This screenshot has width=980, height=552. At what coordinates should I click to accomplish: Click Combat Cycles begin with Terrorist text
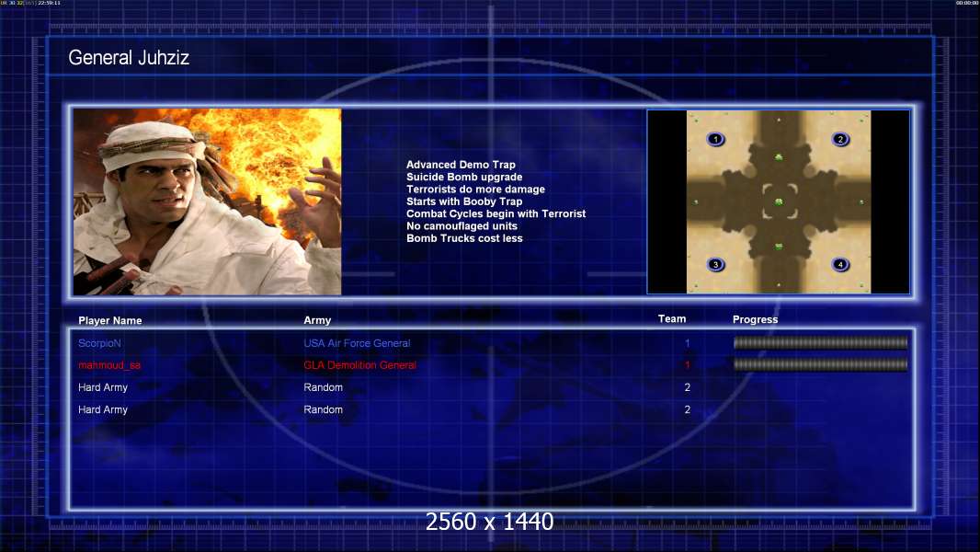click(496, 213)
